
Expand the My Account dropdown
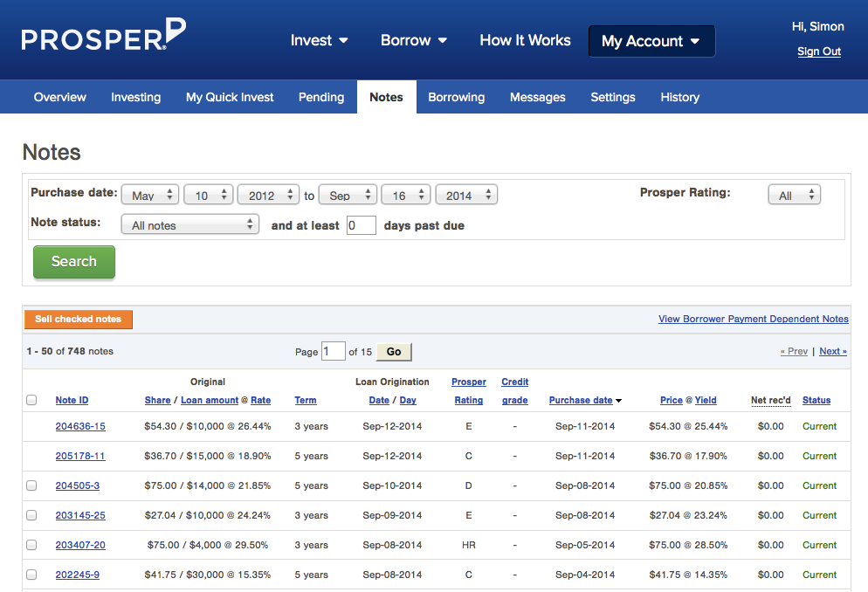[651, 41]
